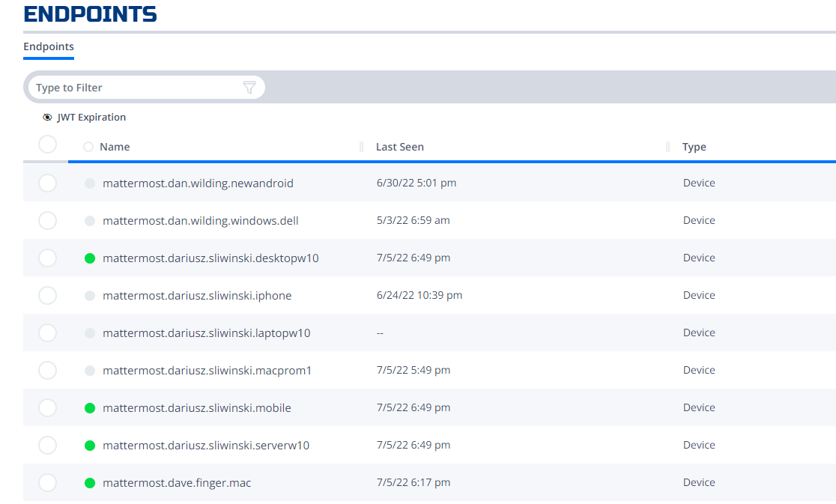Open endpoint mattermost.dariusz.sliwinski.iphone
Screen dimensions: 836x504
tap(197, 296)
